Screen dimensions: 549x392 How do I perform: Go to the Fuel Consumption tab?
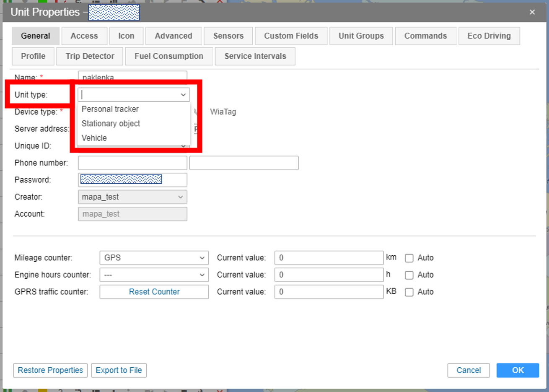coord(168,56)
